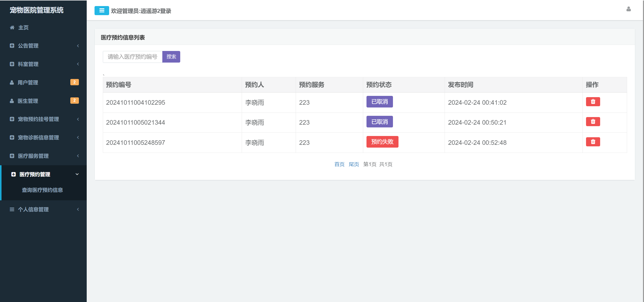Delete appointment 20241011004102295 with trash icon
This screenshot has width=644, height=302.
(593, 102)
